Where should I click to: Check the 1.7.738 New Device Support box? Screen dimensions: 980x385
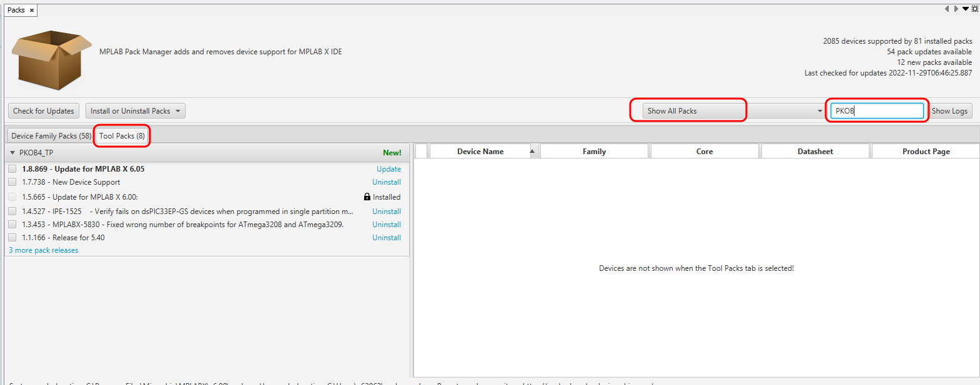point(12,182)
